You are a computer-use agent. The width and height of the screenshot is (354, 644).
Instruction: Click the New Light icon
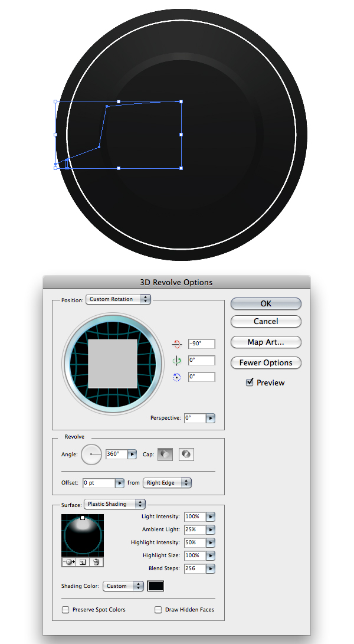click(x=83, y=562)
